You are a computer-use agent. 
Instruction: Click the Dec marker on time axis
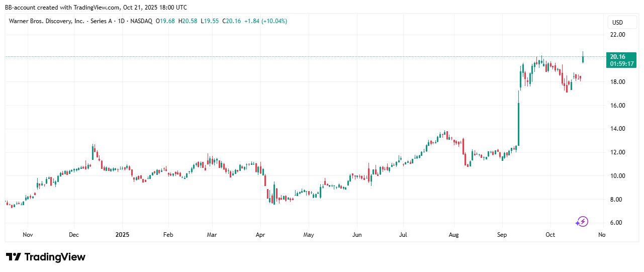74,235
